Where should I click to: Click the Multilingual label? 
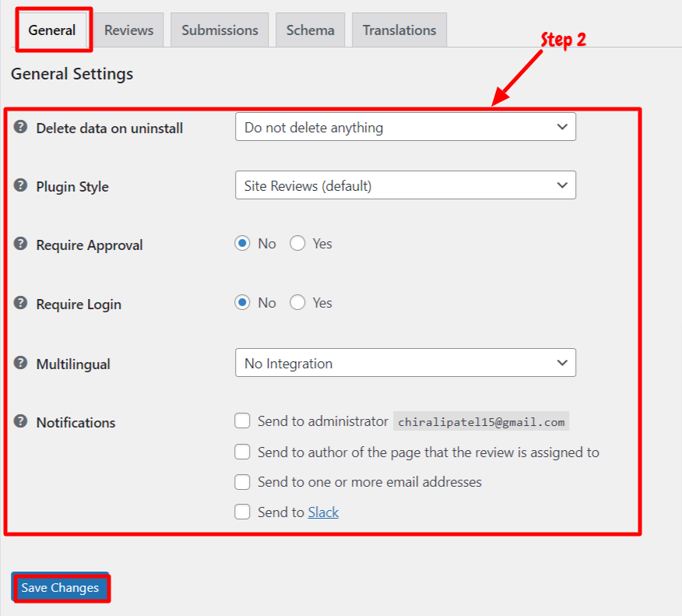(x=73, y=364)
